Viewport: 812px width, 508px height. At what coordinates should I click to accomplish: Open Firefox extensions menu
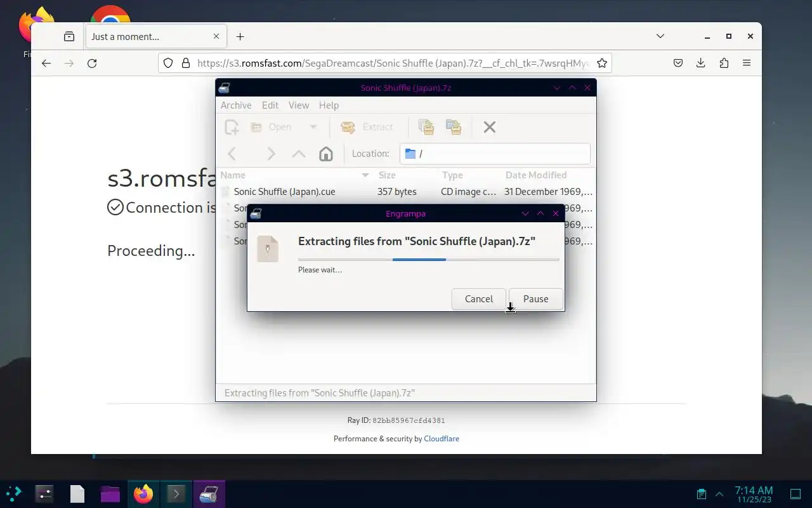[x=724, y=63]
